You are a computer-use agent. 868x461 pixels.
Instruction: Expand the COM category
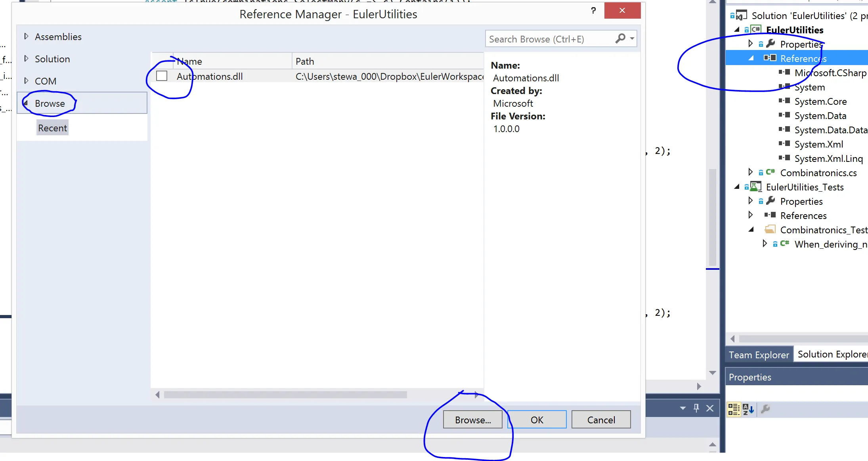(26, 81)
